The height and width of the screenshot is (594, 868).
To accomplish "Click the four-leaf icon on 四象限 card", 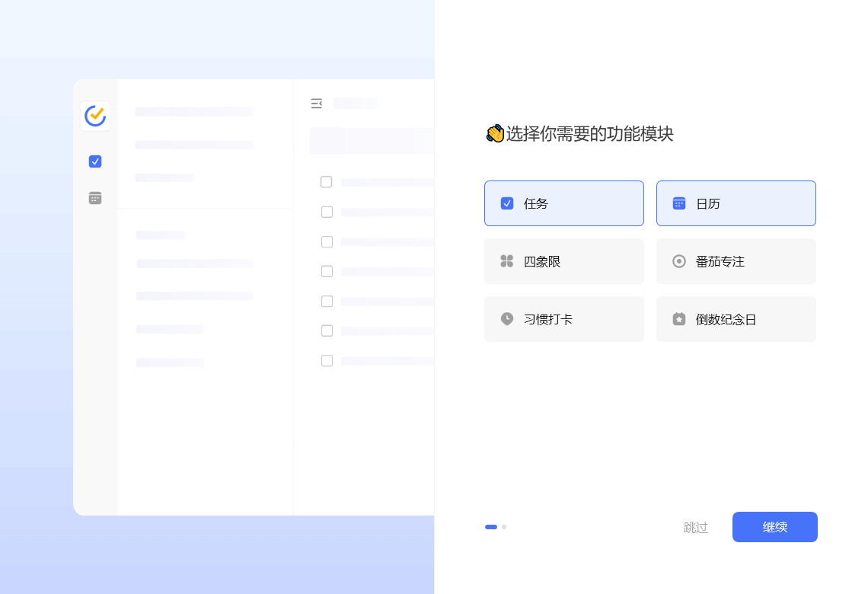I will (x=507, y=260).
